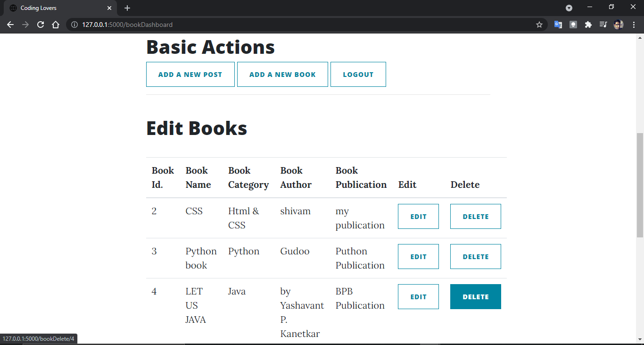Click scrollbar down arrow at bottom
The height and width of the screenshot is (345, 644).
pos(640,339)
